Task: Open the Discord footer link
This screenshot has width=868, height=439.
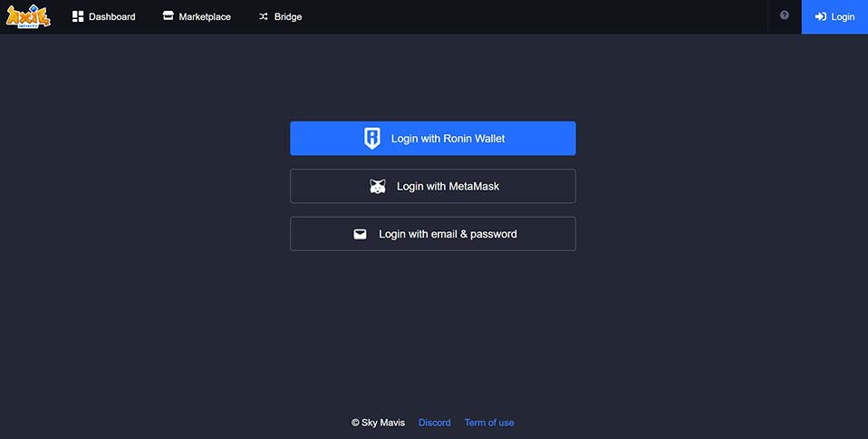Action: [434, 423]
